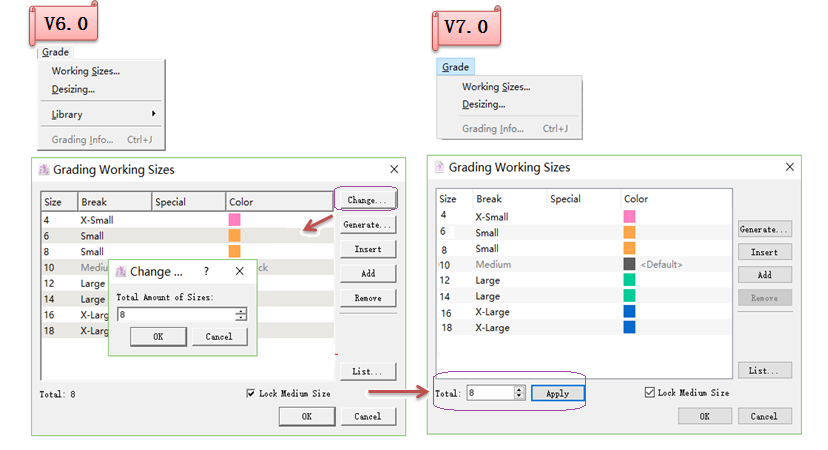Click the Change... button in V6.0 dialog
Viewport: 828px width, 450px height.
point(367,200)
